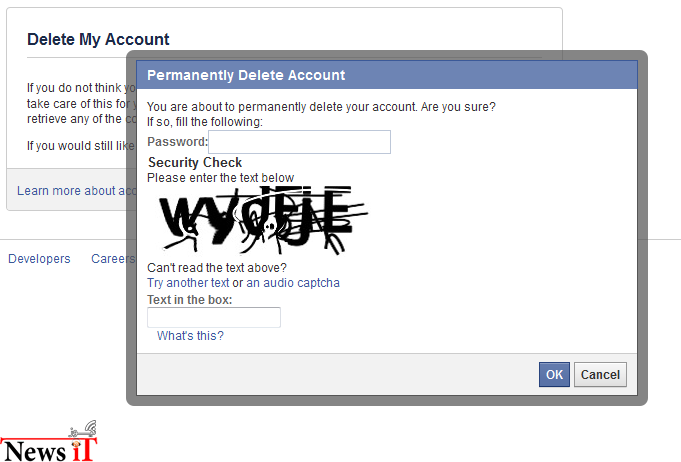Click the 'Password:' field label
This screenshot has width=681, height=462.
(x=178, y=142)
